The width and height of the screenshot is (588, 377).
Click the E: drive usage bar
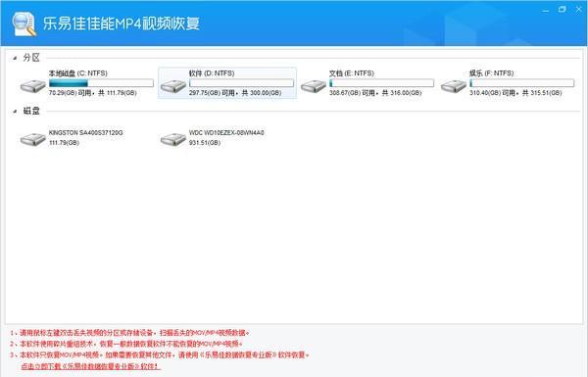pos(381,83)
